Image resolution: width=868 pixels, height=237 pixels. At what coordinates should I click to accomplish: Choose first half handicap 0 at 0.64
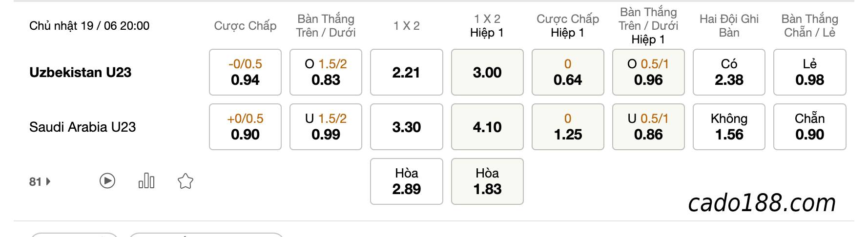click(x=568, y=72)
